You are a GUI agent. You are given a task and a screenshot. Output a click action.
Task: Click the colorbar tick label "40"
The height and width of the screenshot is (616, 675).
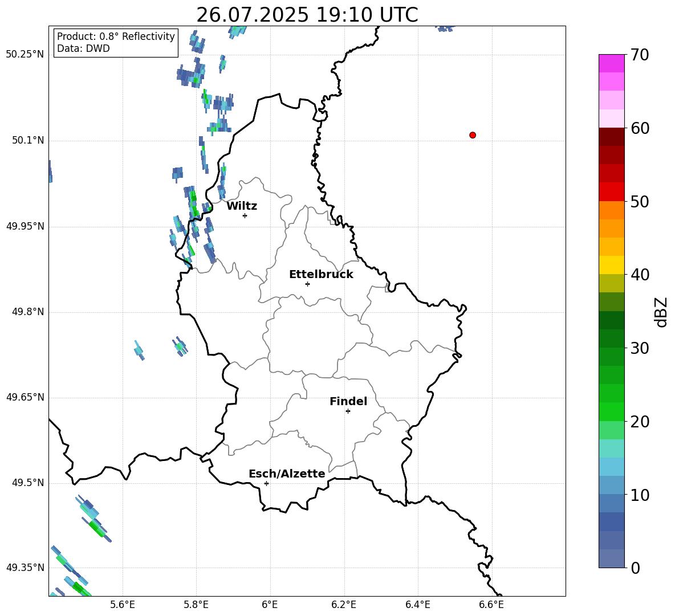tap(640, 275)
